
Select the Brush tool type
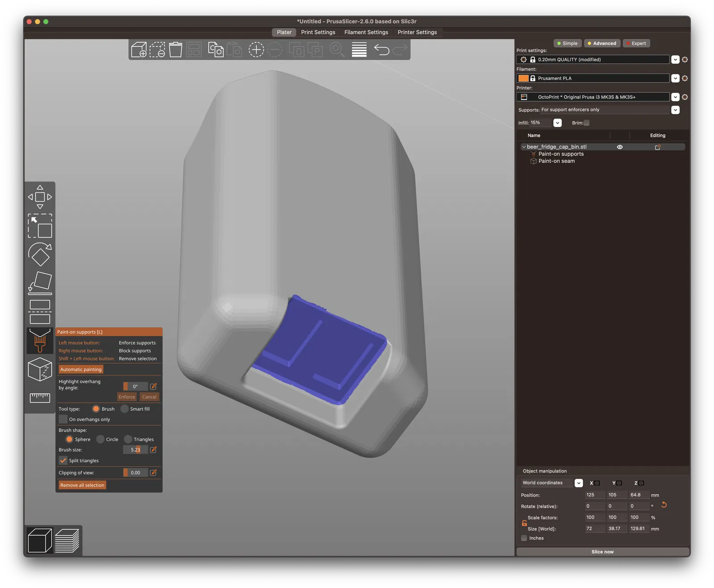[96, 409]
